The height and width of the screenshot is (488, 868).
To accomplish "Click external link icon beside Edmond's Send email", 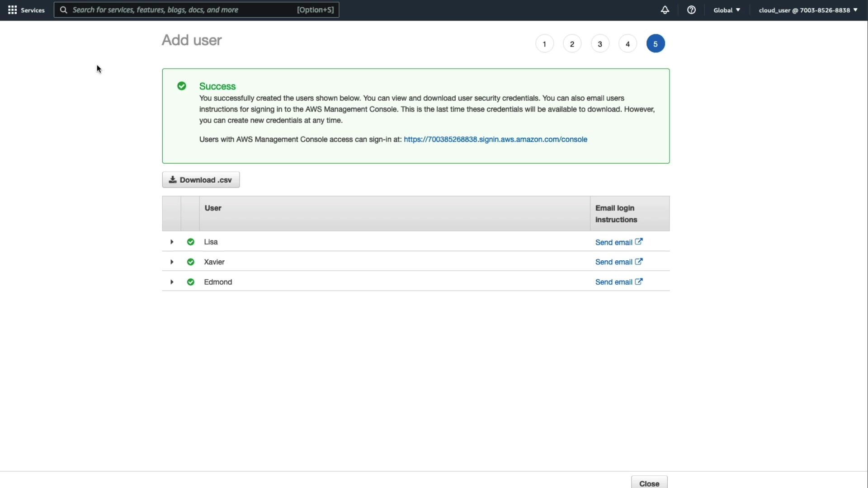I will tap(639, 282).
